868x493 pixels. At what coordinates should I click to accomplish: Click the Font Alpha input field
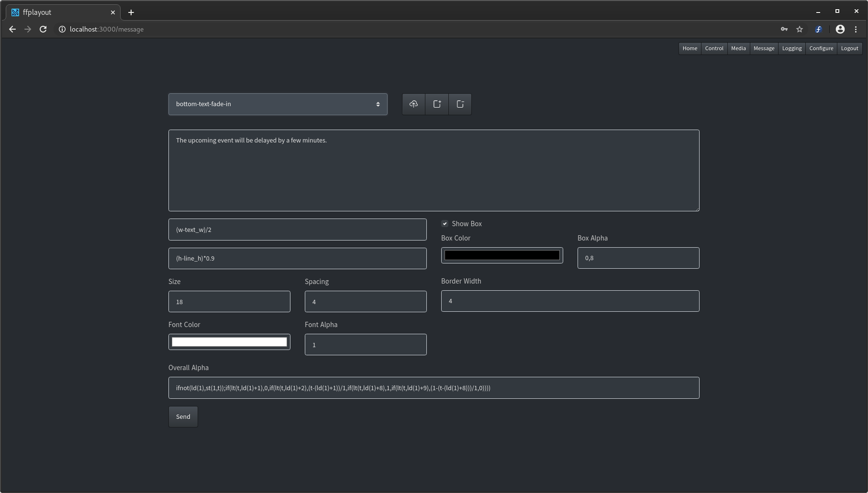(366, 345)
